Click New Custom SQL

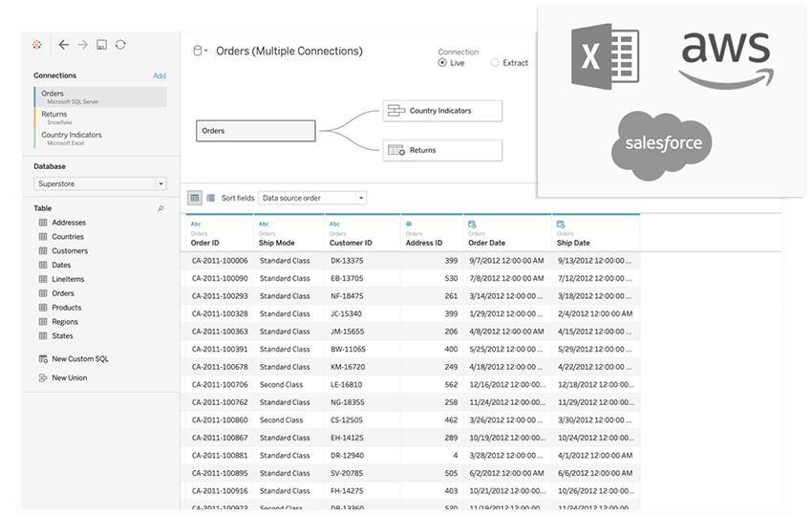(80, 359)
